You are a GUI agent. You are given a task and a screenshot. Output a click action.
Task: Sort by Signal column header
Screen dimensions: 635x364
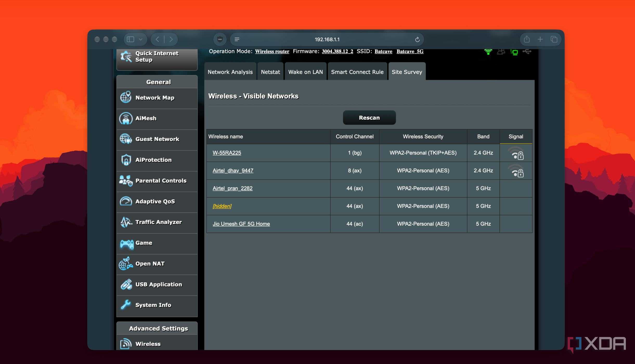point(516,136)
